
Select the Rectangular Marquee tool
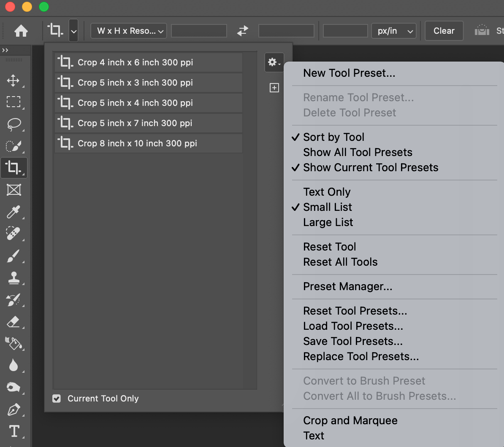(13, 102)
